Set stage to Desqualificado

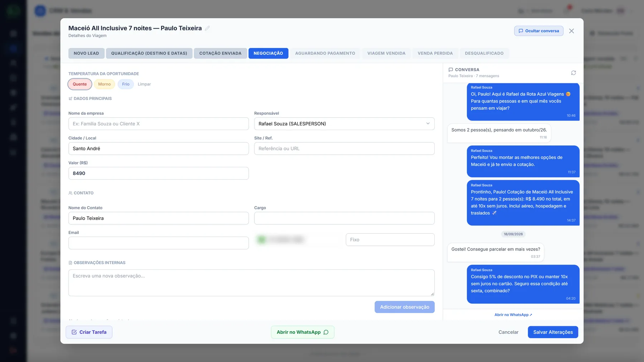(x=484, y=53)
